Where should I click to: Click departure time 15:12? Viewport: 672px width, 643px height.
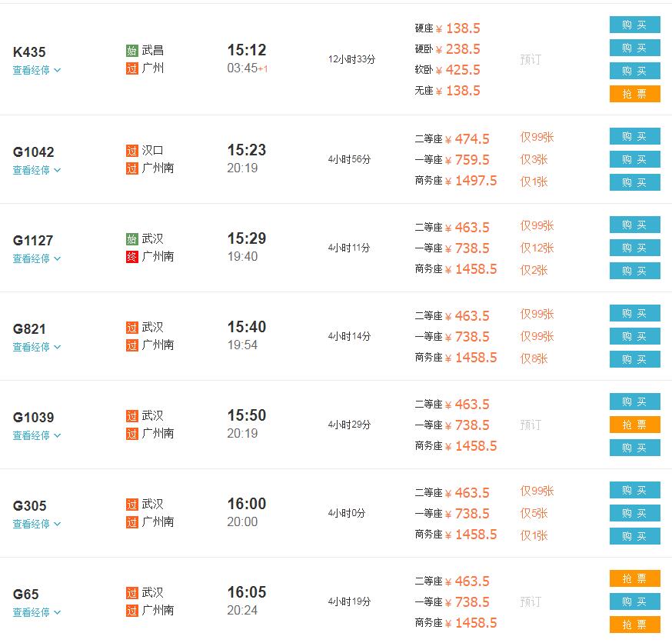point(247,50)
